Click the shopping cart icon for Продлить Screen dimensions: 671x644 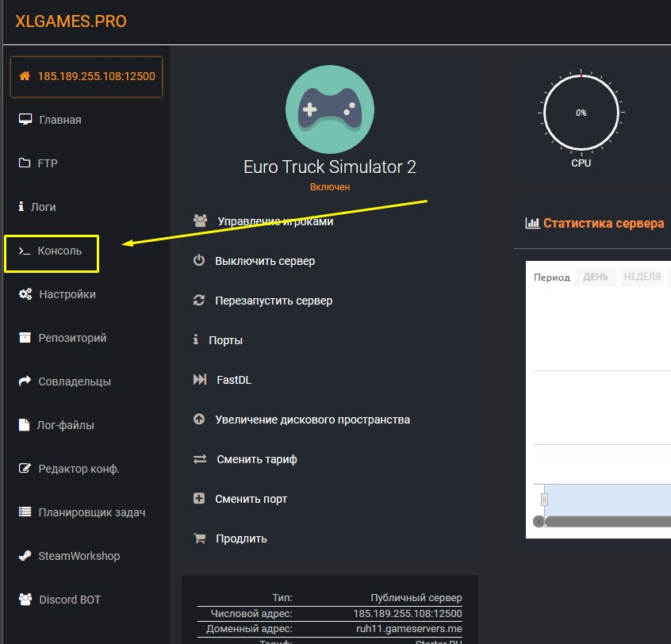coord(200,539)
